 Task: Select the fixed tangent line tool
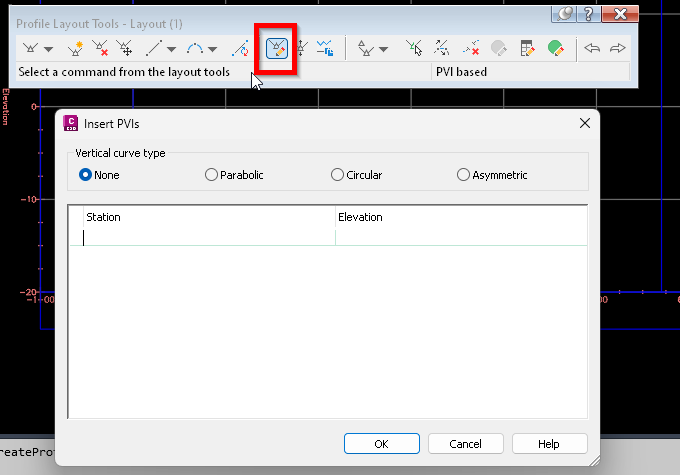154,48
